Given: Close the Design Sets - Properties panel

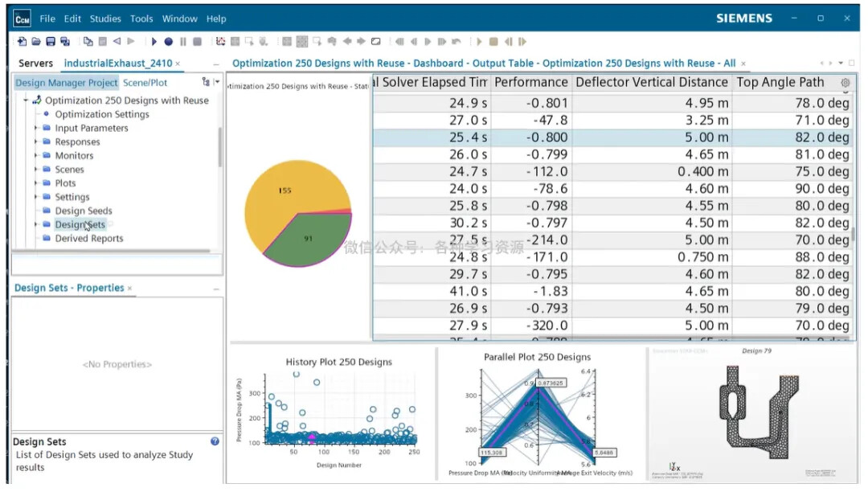Looking at the screenshot, I should point(129,288).
